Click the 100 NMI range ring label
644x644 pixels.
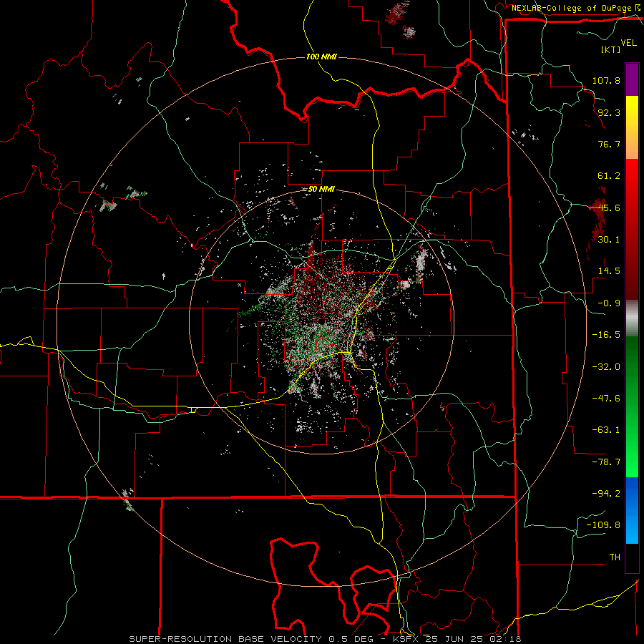click(321, 57)
